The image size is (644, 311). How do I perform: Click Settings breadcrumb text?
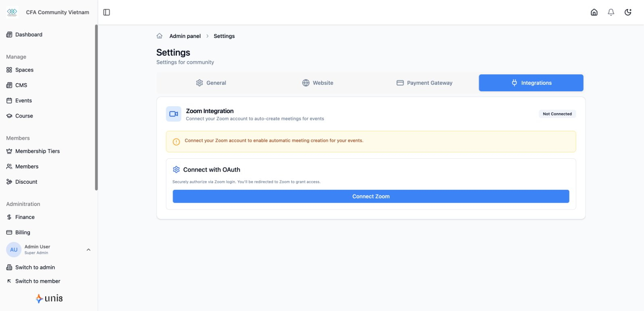[224, 36]
